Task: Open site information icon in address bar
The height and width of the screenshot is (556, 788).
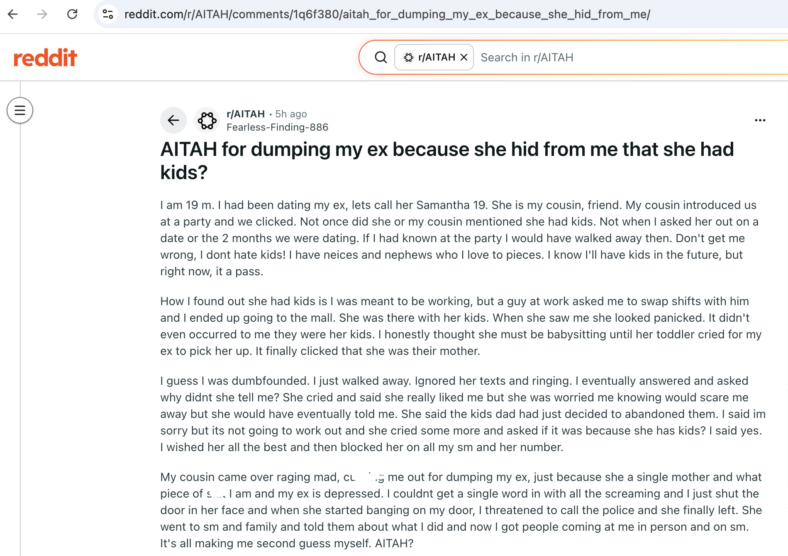Action: [x=108, y=14]
